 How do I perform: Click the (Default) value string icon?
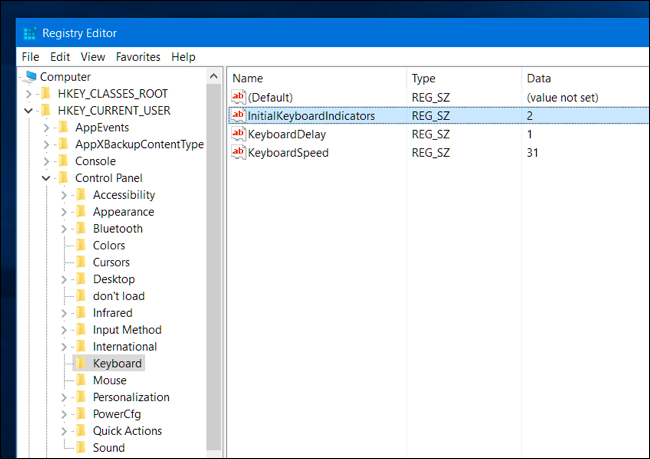[x=238, y=97]
